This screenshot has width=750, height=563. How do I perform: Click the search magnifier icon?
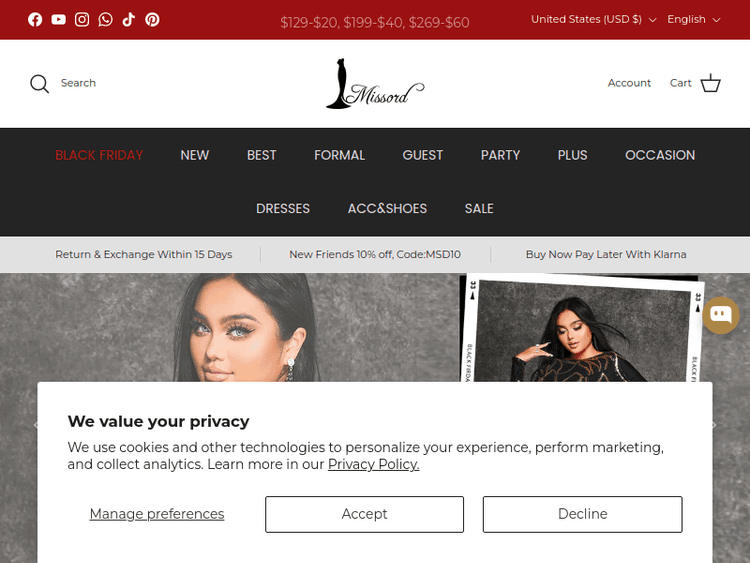(x=39, y=84)
